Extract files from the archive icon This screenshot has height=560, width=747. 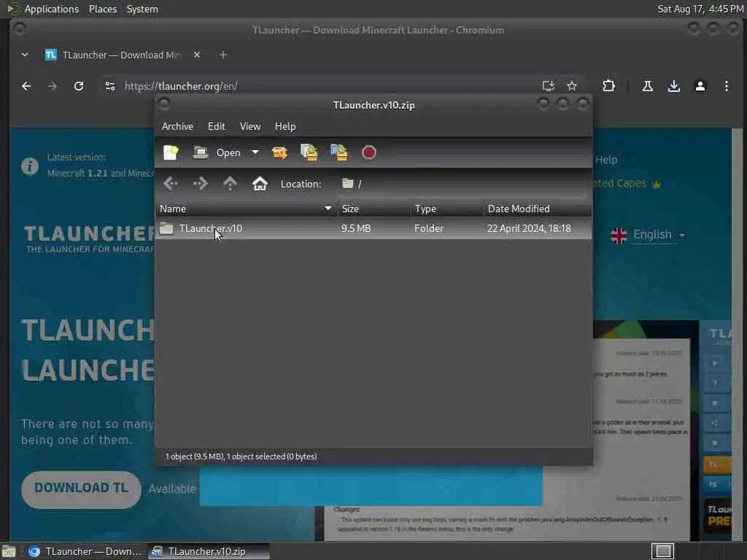(x=279, y=153)
